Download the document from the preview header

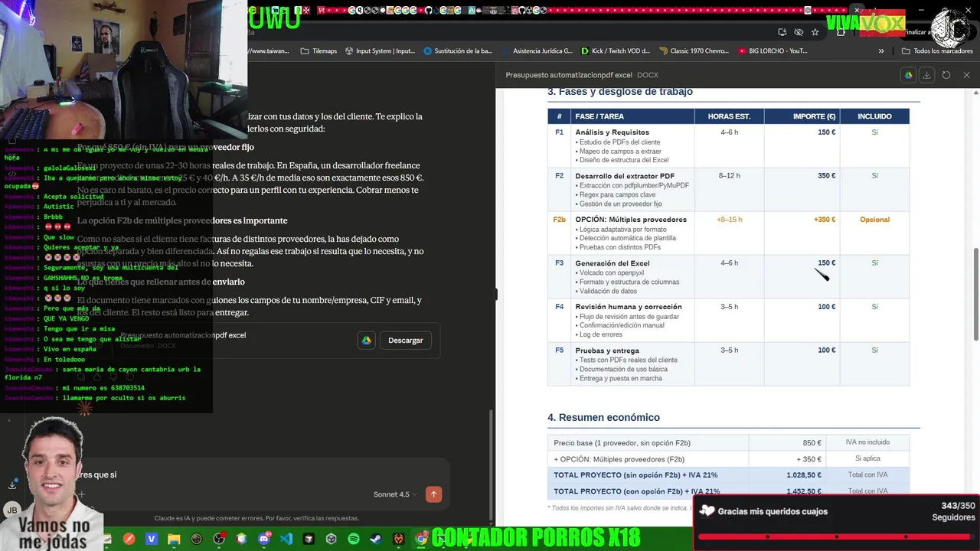(x=926, y=75)
